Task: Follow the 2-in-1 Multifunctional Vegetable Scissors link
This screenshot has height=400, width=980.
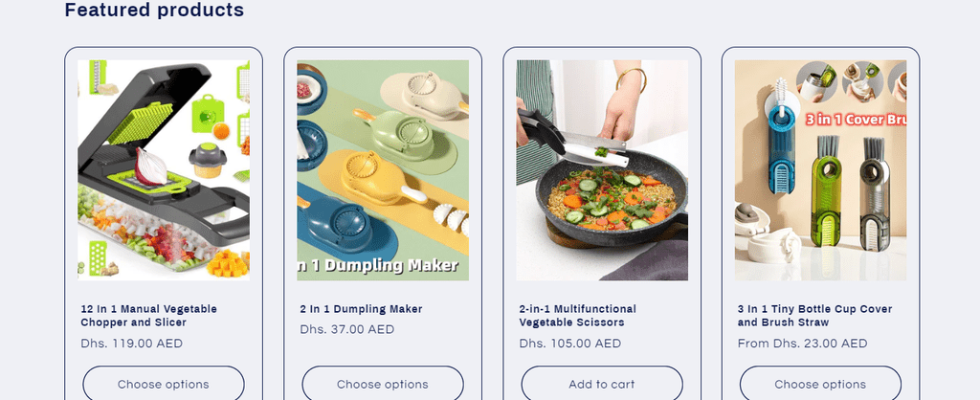Action: point(577,316)
